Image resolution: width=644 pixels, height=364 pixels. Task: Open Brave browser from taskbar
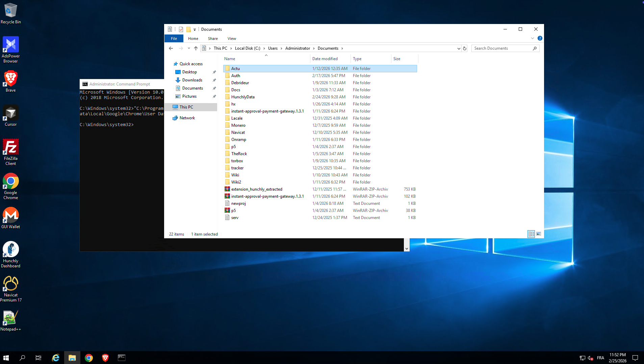point(105,358)
